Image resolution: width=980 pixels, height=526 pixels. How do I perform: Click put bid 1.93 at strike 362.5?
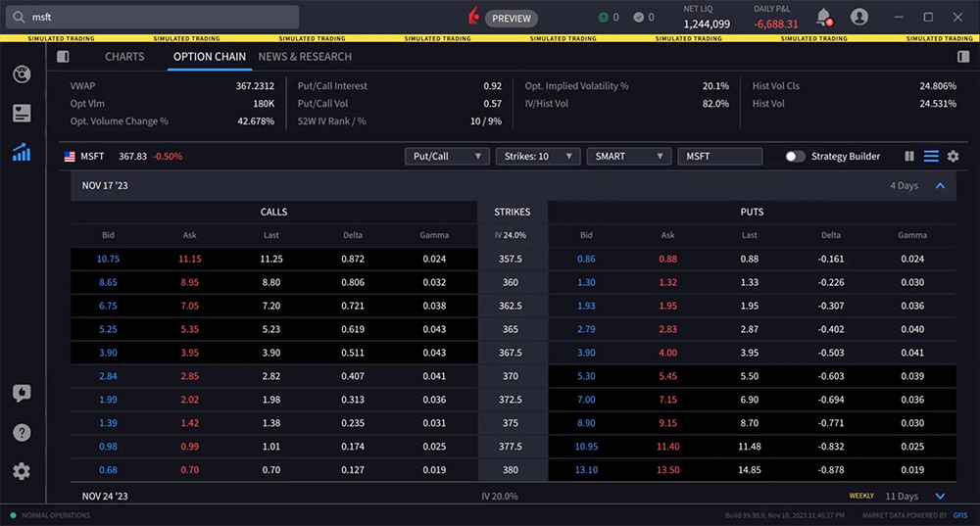586,307
